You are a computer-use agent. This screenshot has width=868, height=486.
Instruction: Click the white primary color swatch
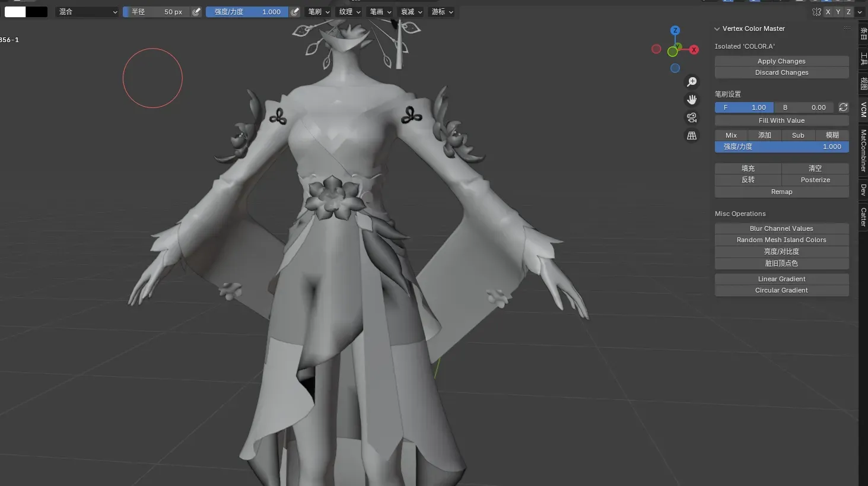pos(15,12)
